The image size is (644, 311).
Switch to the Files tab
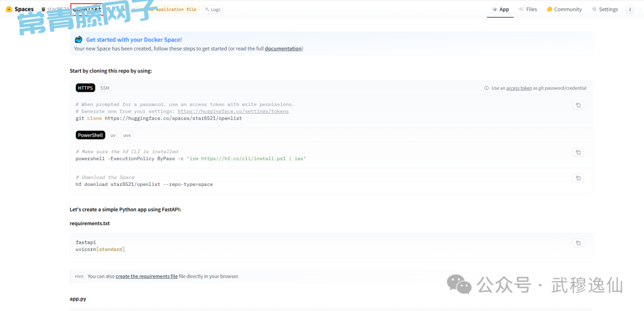(x=528, y=10)
